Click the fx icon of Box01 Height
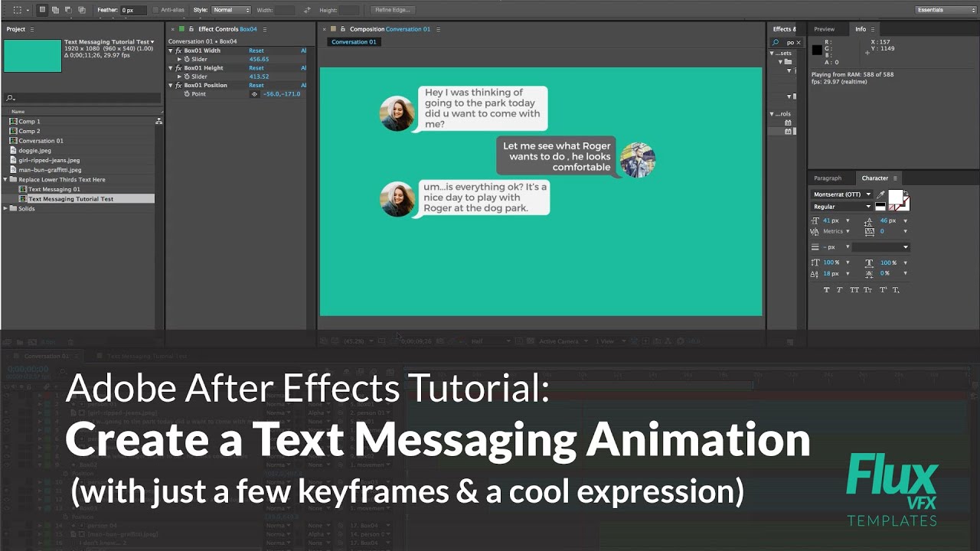Image resolution: width=980 pixels, height=551 pixels. tap(178, 68)
